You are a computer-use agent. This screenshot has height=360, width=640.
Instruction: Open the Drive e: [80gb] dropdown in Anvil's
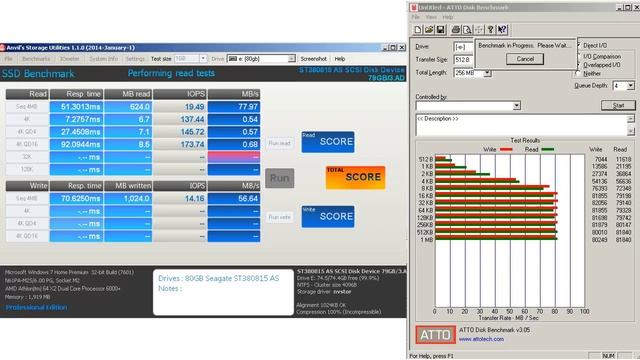(x=291, y=59)
